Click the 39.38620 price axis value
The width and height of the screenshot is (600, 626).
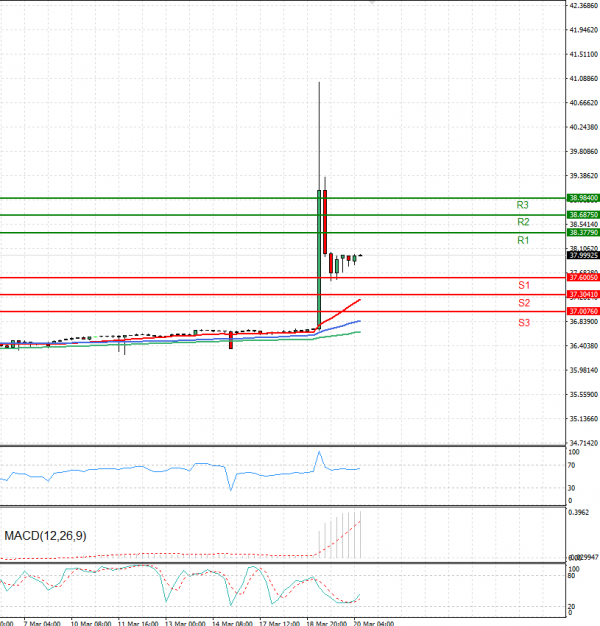tap(583, 176)
